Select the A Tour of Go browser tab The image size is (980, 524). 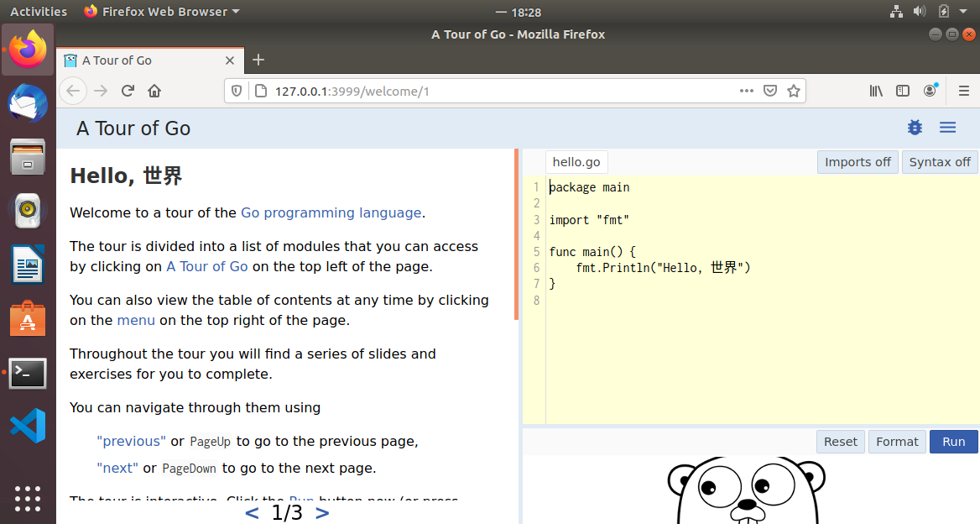coord(150,60)
